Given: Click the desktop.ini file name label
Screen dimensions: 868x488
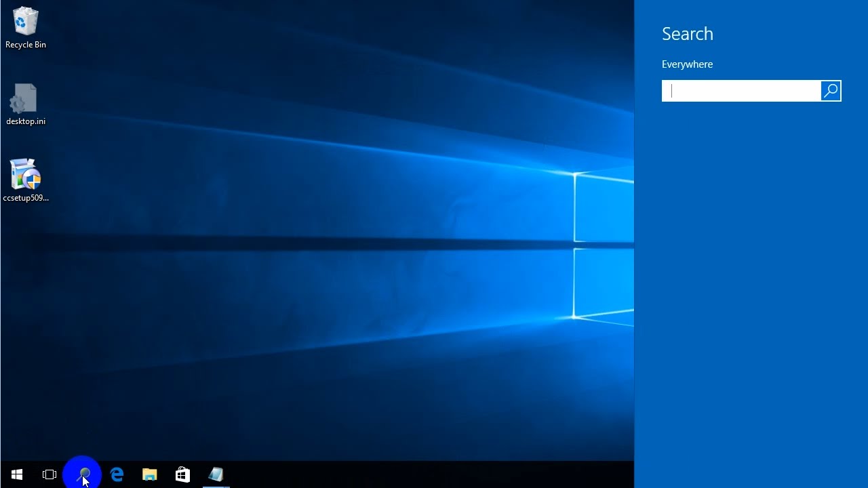Looking at the screenshot, I should tap(26, 121).
